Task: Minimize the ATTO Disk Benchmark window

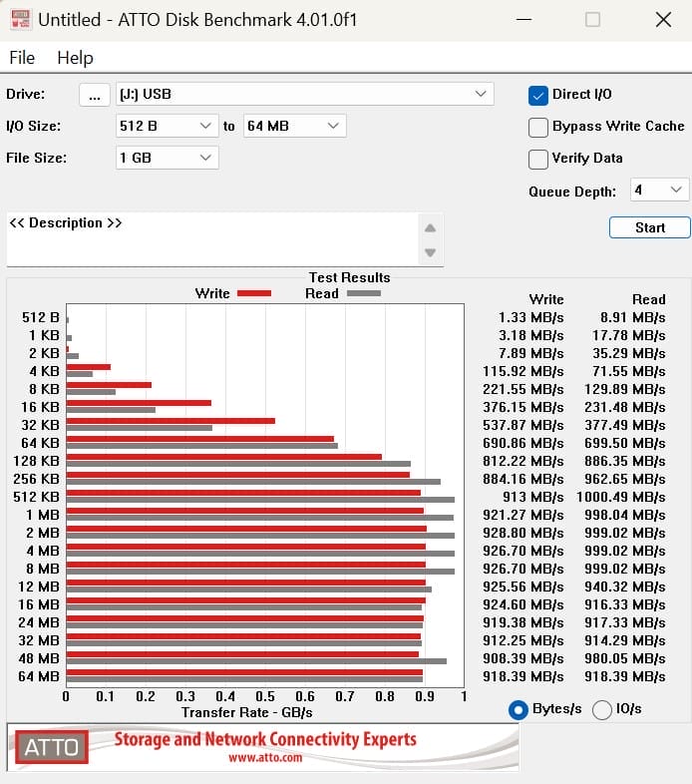Action: point(524,20)
